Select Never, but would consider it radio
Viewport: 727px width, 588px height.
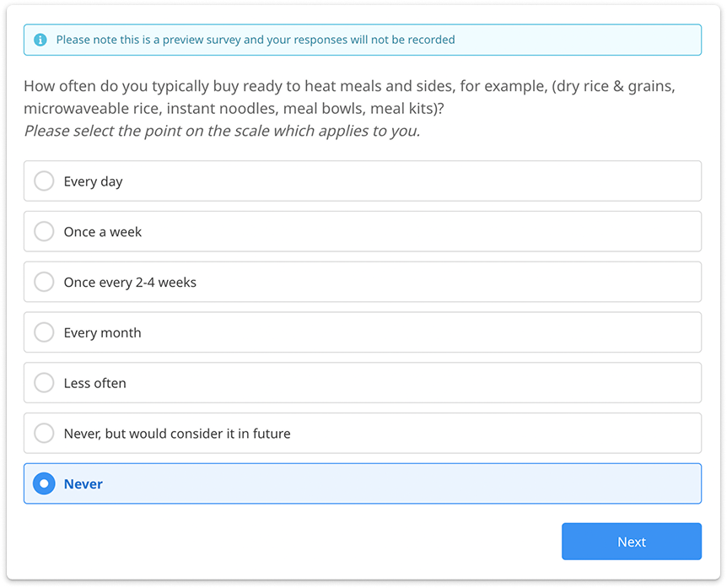coord(44,433)
